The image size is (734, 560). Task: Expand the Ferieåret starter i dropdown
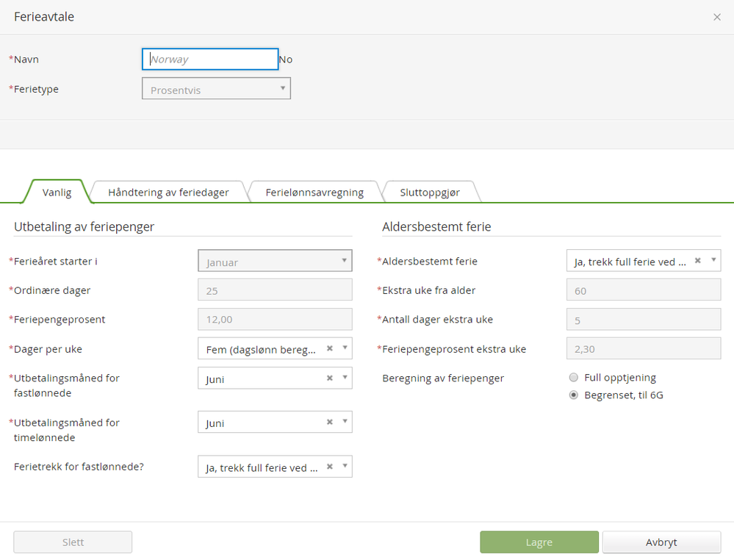coord(344,261)
